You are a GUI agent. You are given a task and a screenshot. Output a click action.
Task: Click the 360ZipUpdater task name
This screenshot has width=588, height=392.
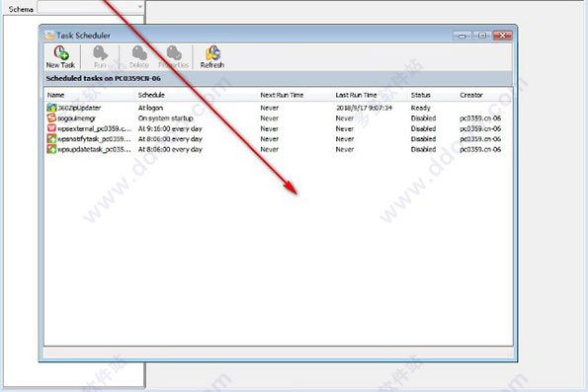(x=79, y=108)
